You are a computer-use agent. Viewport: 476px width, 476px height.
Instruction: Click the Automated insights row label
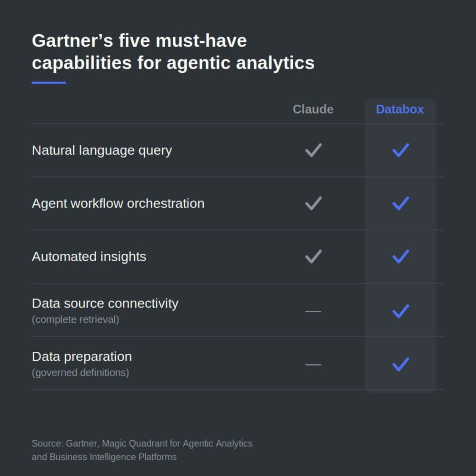pyautogui.click(x=89, y=257)
